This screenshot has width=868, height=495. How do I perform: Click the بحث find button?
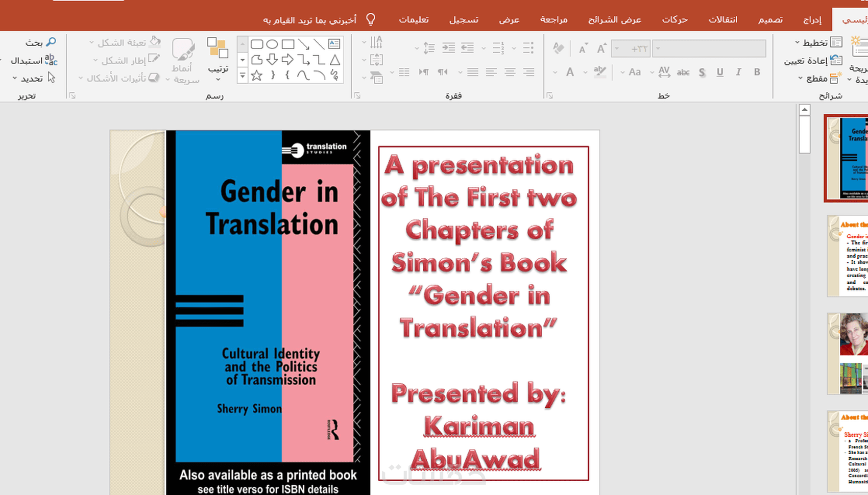pos(41,42)
